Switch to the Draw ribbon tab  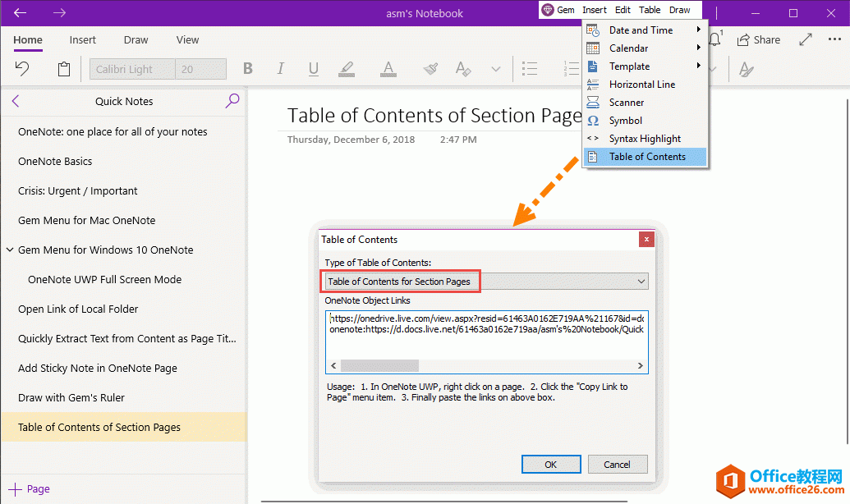[x=136, y=39]
